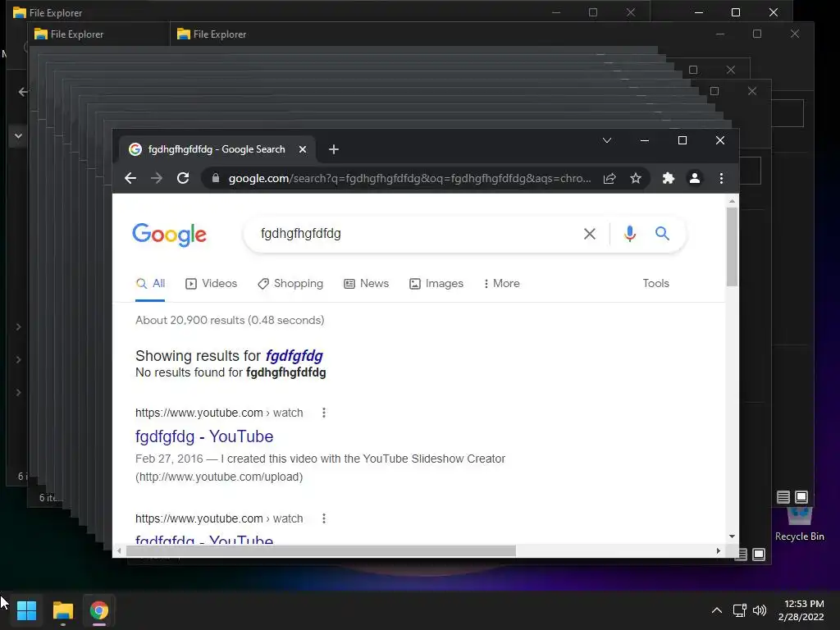Open search Tools
The image size is (840, 630).
(655, 283)
